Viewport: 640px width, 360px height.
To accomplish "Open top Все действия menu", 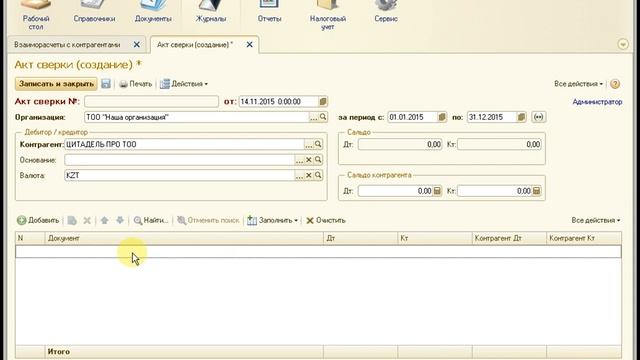I will (x=578, y=84).
